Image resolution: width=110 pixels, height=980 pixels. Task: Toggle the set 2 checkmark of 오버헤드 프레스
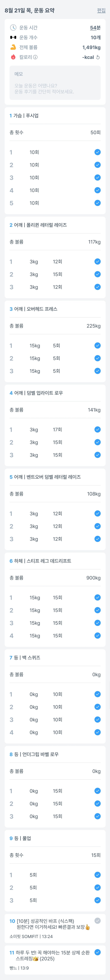click(x=97, y=358)
